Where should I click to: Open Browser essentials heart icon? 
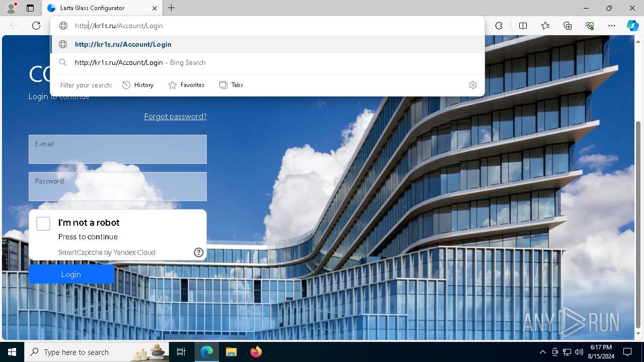pyautogui.click(x=590, y=26)
